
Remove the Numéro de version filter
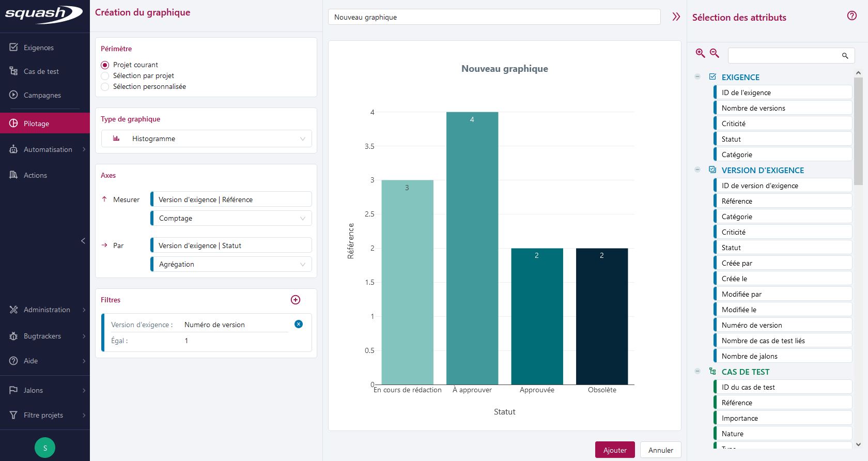pyautogui.click(x=299, y=324)
